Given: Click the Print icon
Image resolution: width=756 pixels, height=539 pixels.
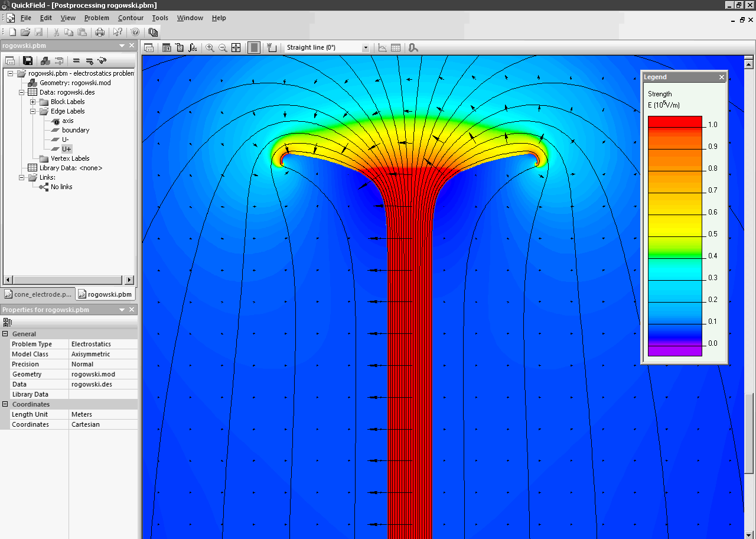Looking at the screenshot, I should 100,32.
